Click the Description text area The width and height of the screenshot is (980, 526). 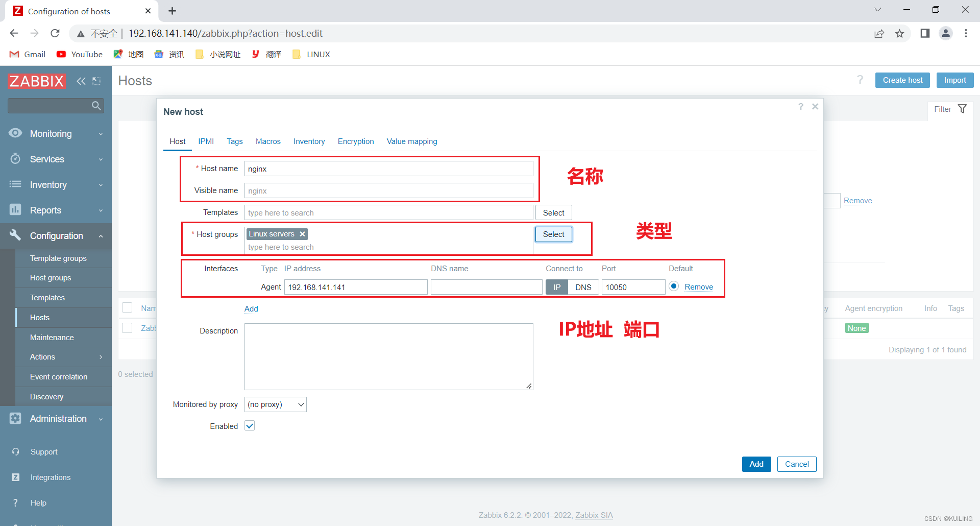(x=389, y=356)
